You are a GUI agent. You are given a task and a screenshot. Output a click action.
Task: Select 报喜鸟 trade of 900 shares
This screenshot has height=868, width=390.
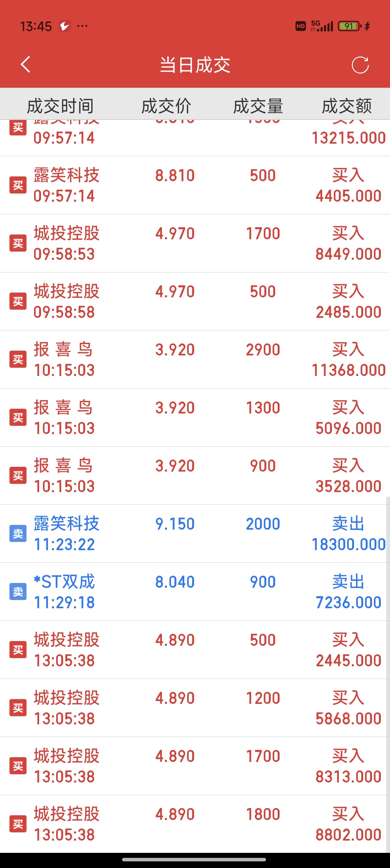195,475
